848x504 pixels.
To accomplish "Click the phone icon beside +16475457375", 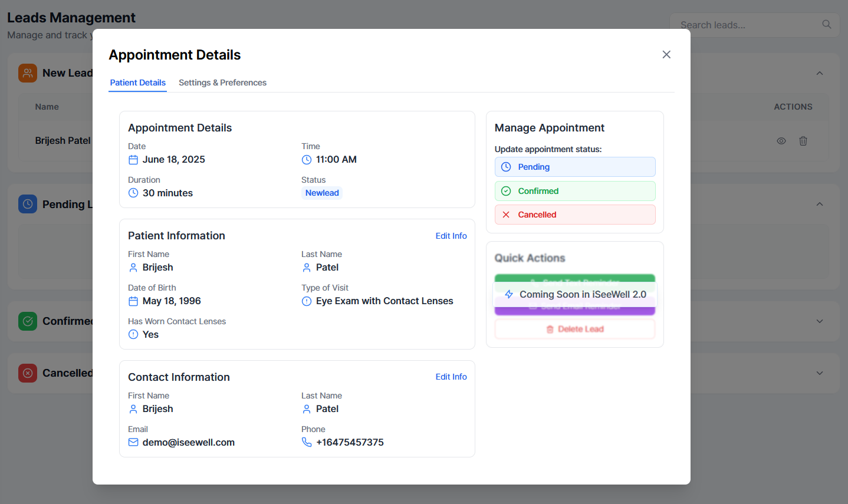I will tap(307, 442).
